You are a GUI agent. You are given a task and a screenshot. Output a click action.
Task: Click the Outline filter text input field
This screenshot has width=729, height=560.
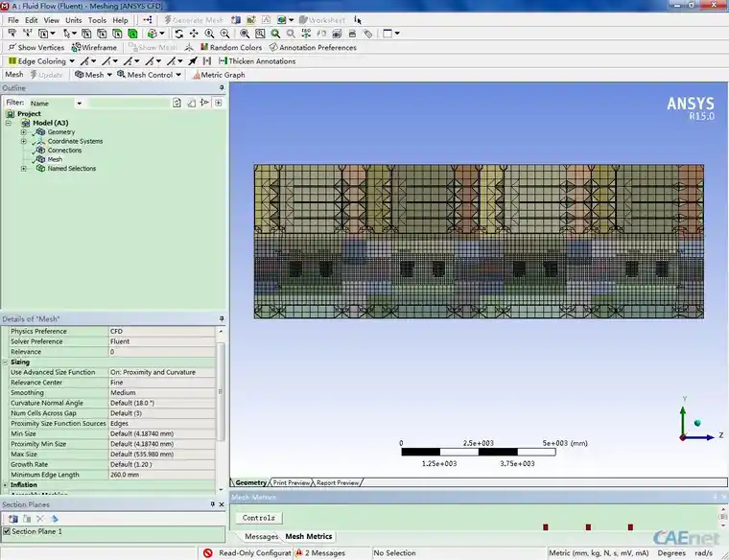coord(129,104)
